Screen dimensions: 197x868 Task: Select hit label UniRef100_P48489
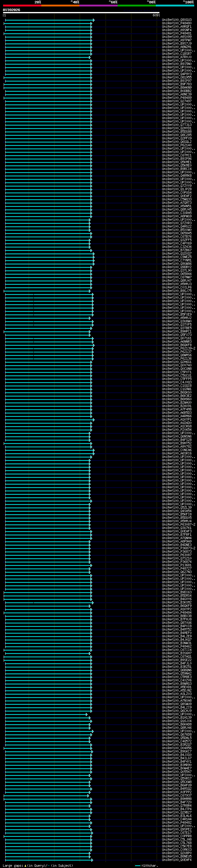tap(177, 98)
